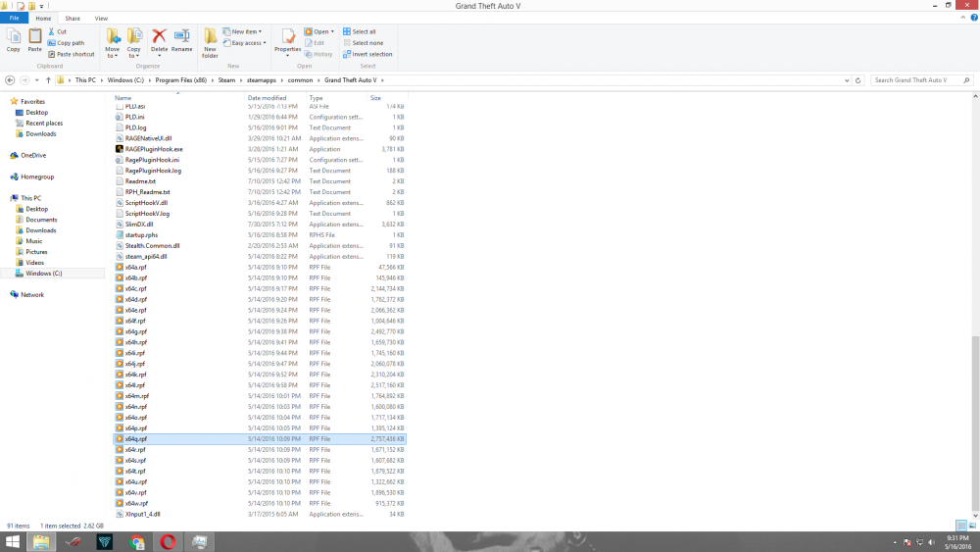980x552 pixels.
Task: Click the File Explorer taskbar icon
Action: point(41,542)
